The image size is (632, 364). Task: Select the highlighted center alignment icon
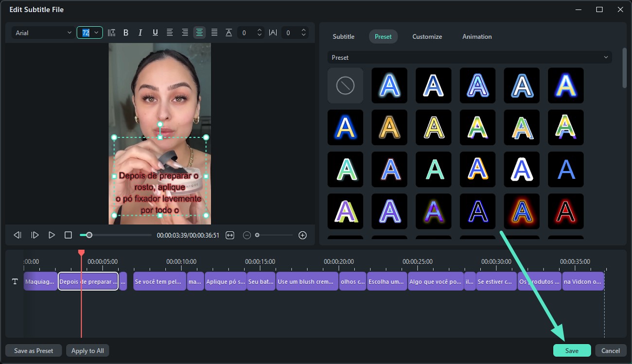click(x=199, y=33)
